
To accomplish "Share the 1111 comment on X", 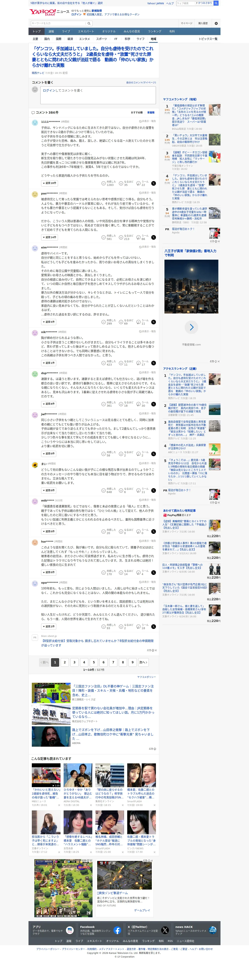I will (x=153, y=183).
